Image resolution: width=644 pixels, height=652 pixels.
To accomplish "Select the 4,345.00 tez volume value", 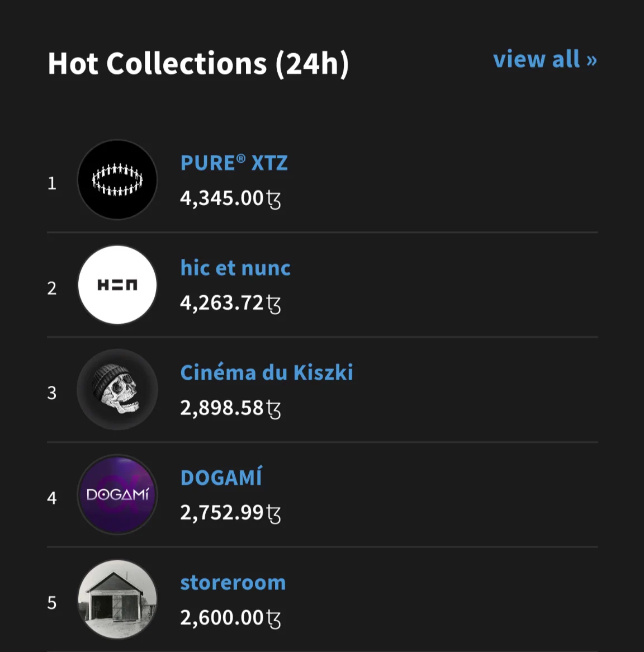I will coord(230,199).
